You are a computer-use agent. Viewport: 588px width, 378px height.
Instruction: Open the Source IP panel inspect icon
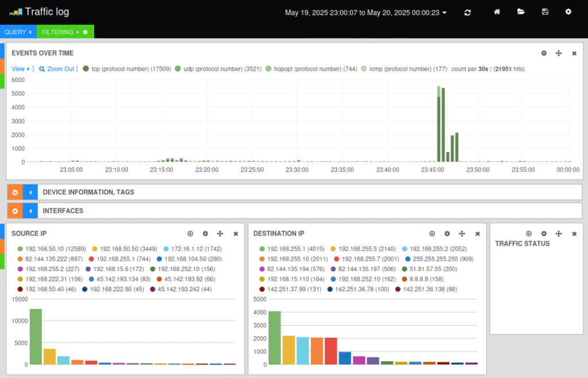point(190,234)
